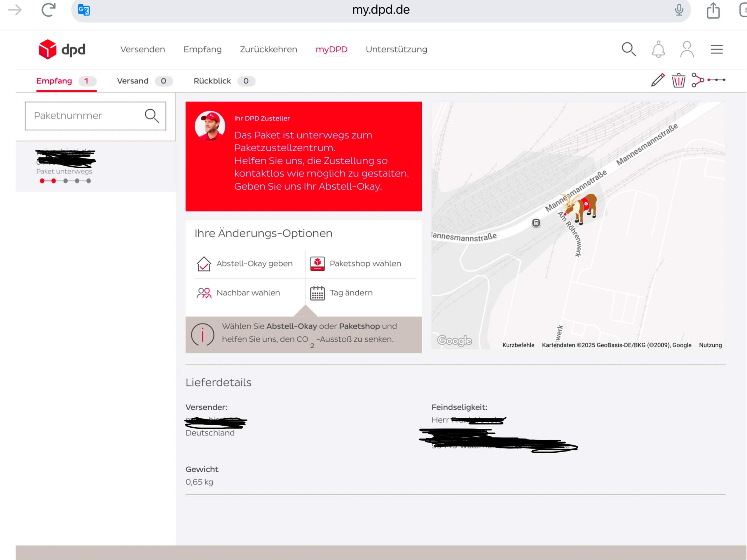Click the trash delete parcel icon
Screen dimensions: 747x560
[678, 80]
